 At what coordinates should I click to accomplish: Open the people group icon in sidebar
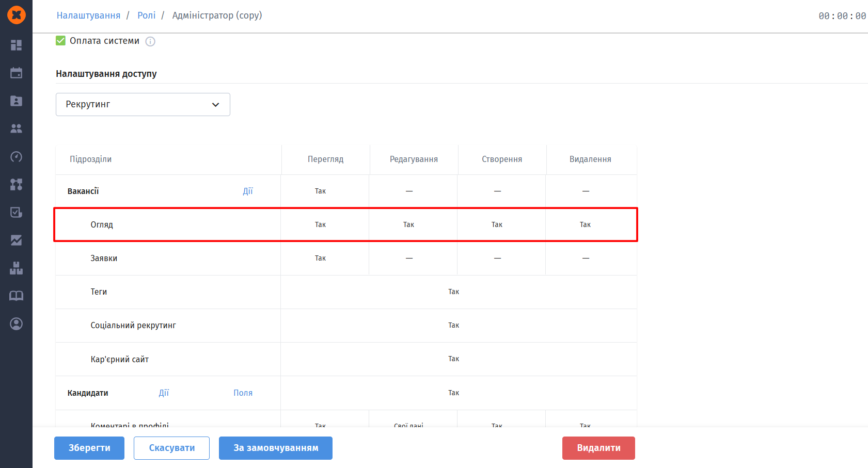click(17, 128)
